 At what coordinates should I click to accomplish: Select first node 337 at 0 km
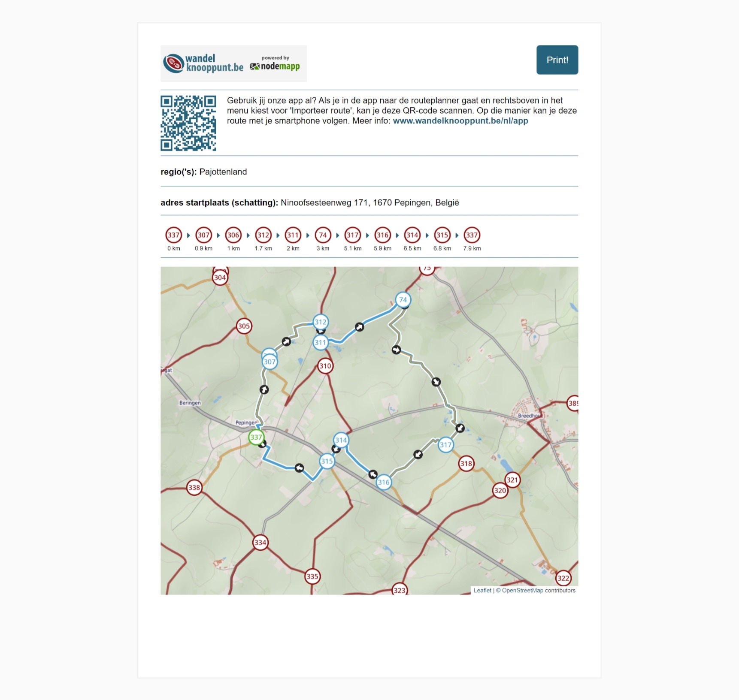click(x=173, y=235)
